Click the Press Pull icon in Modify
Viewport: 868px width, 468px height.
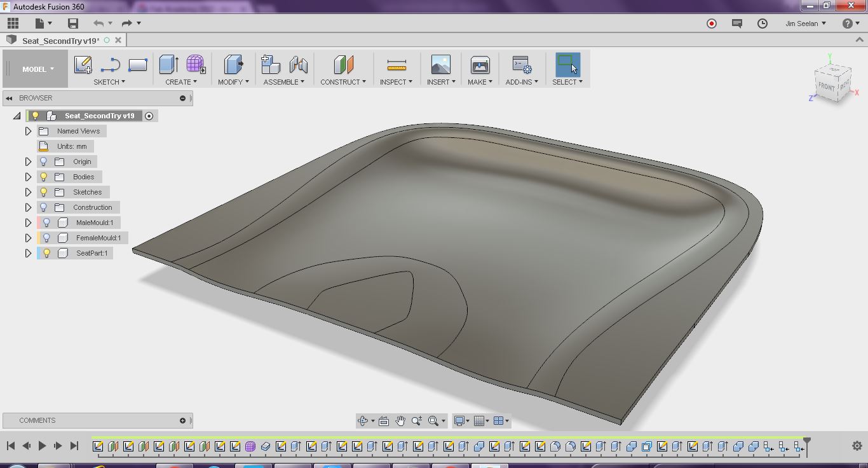[233, 65]
